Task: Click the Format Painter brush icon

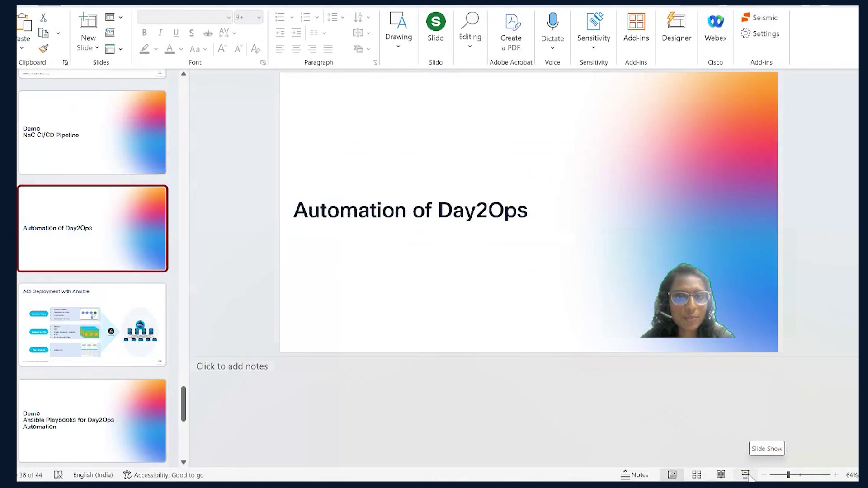Action: click(43, 48)
